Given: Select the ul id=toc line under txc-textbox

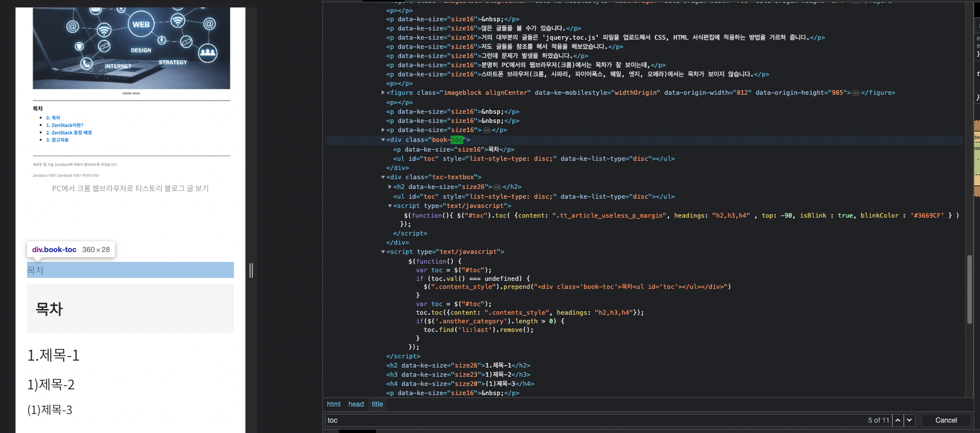Looking at the screenshot, I should click(x=534, y=196).
